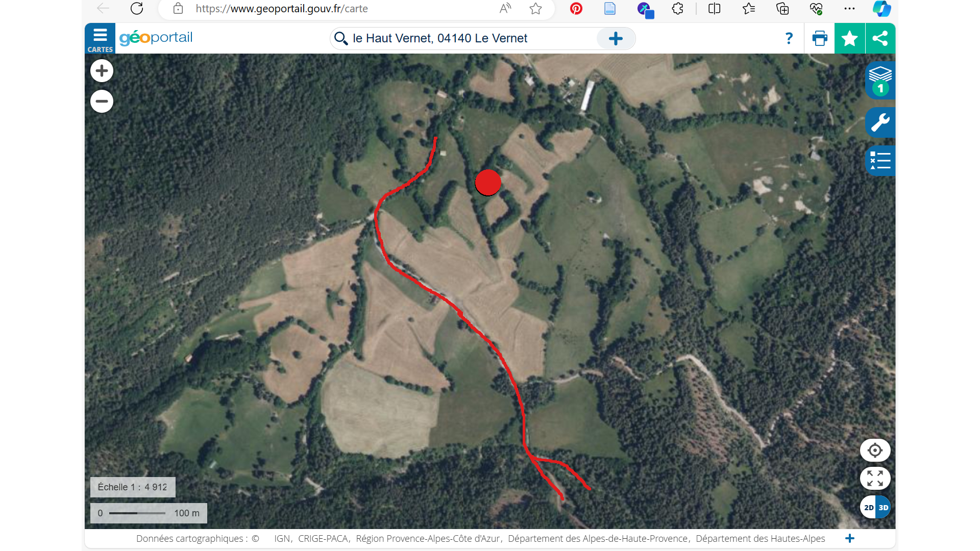Print the current map
The width and height of the screenshot is (980, 551).
click(x=819, y=38)
